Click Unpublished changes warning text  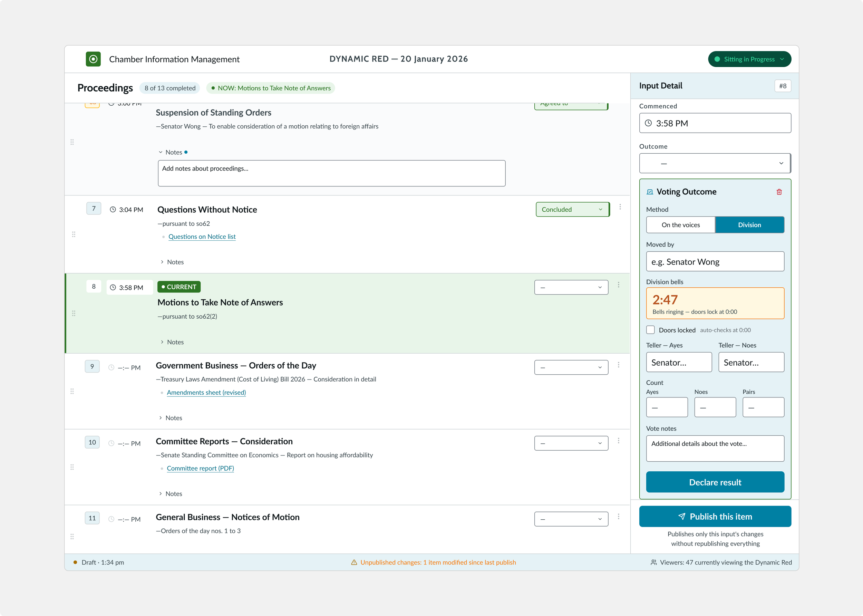[438, 562]
